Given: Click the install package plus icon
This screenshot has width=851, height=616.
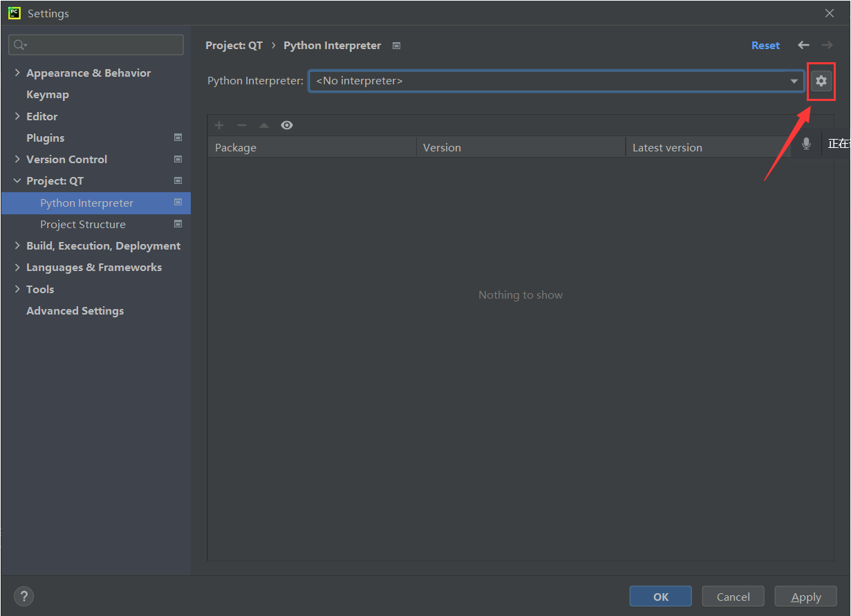Looking at the screenshot, I should 219,125.
